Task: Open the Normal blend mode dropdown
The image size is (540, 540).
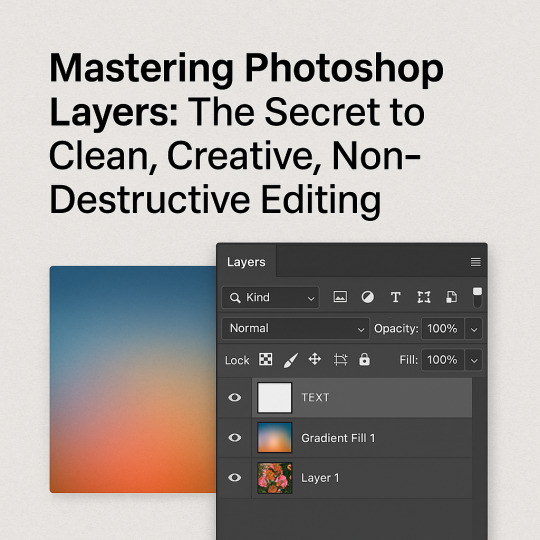Action: (295, 328)
